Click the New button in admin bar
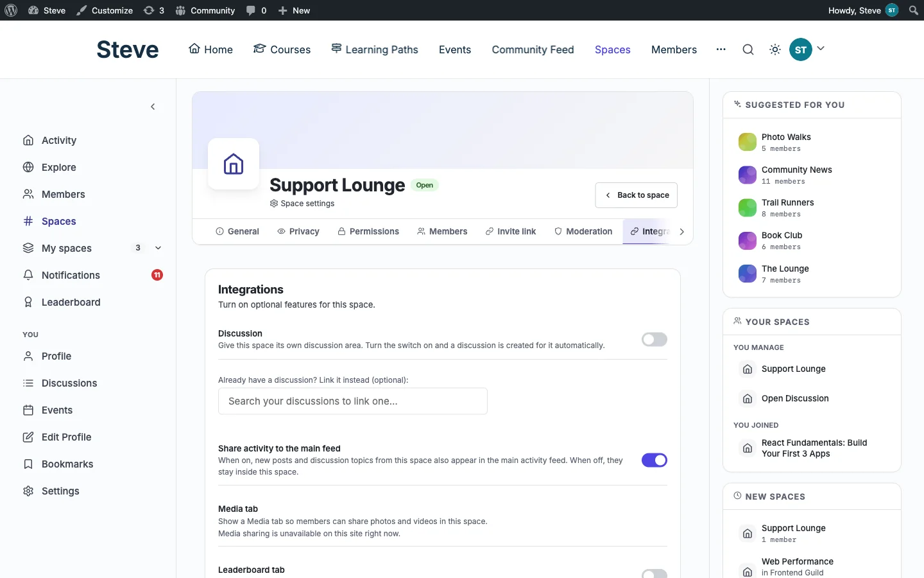Image resolution: width=924 pixels, height=578 pixels. [294, 10]
